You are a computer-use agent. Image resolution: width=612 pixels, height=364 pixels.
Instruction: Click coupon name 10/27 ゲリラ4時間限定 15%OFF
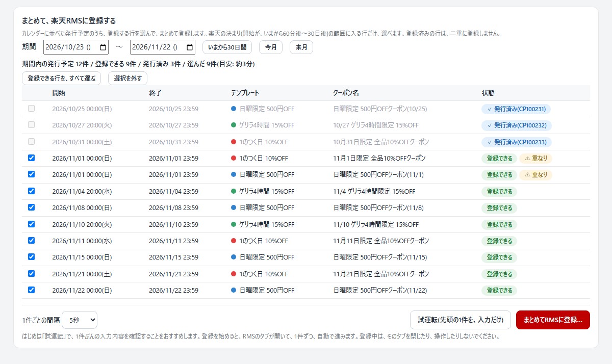click(376, 125)
